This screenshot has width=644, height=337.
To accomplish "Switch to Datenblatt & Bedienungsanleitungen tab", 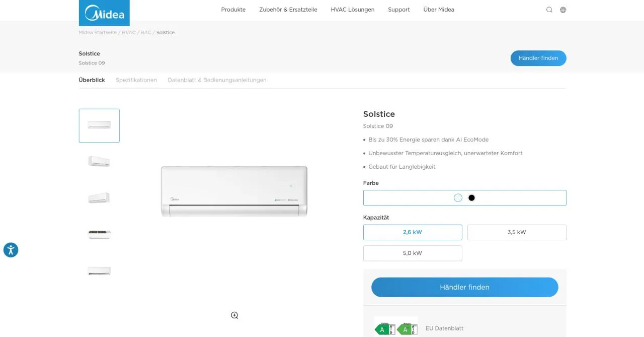I will coord(217,80).
